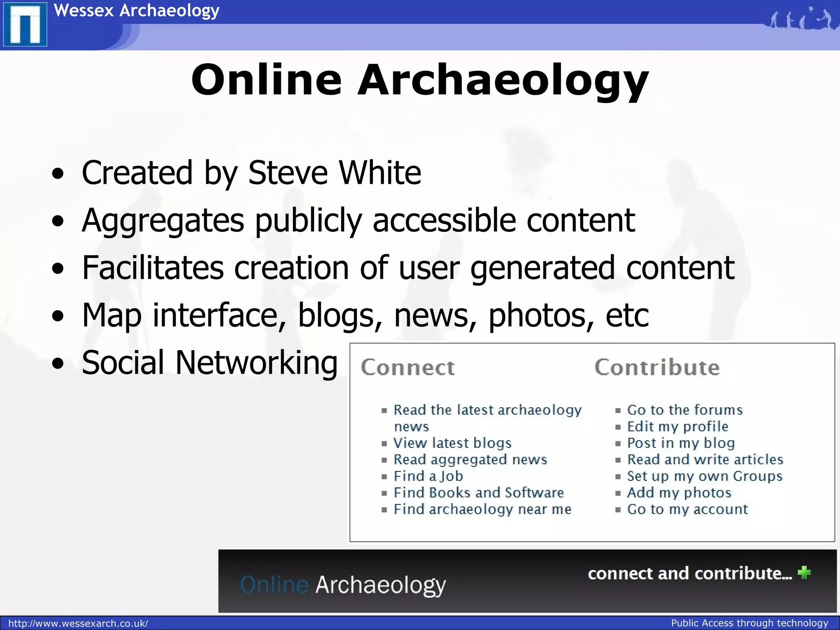Select 'Set up my own Groups' link

coord(705,476)
